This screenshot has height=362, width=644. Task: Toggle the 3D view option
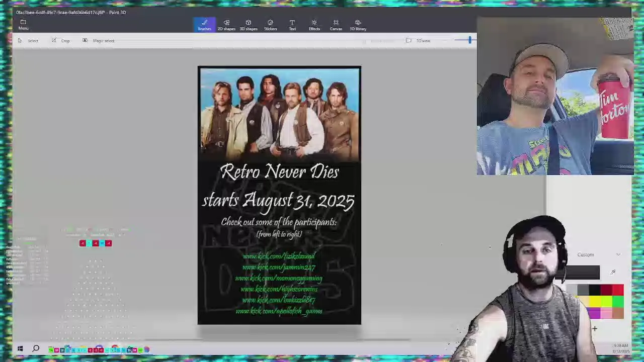point(418,41)
